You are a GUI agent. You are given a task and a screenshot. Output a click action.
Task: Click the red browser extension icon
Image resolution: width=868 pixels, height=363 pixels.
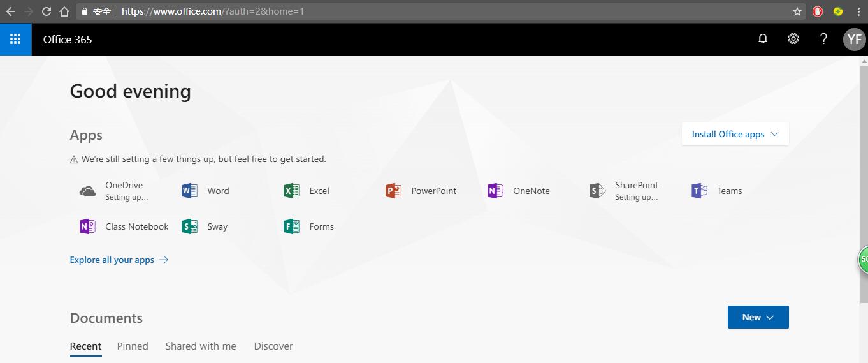(x=818, y=11)
